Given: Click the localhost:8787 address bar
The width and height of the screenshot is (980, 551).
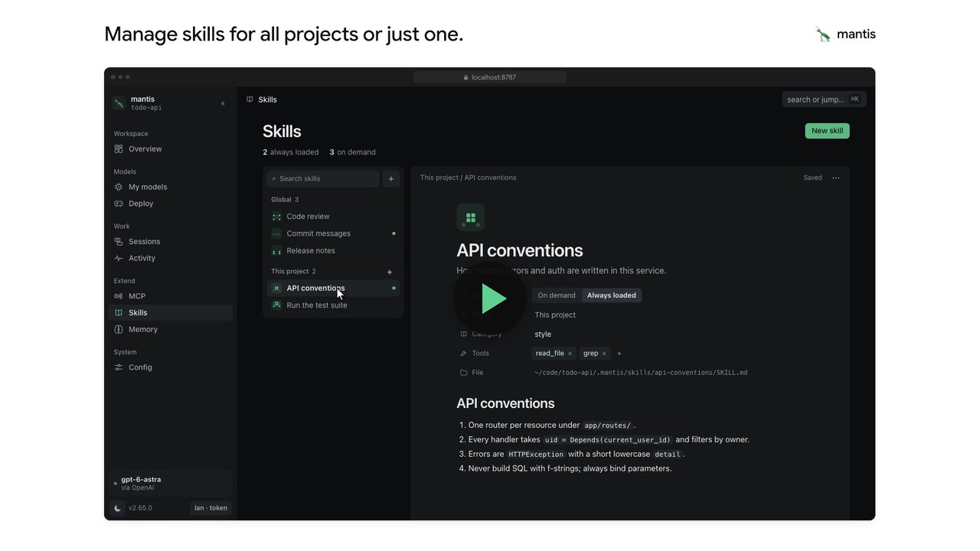Looking at the screenshot, I should (490, 77).
